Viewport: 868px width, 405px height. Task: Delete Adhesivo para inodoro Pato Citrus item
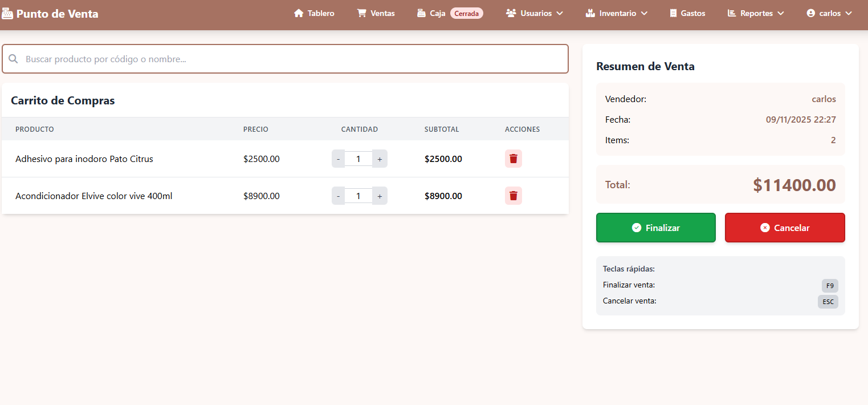(x=513, y=159)
